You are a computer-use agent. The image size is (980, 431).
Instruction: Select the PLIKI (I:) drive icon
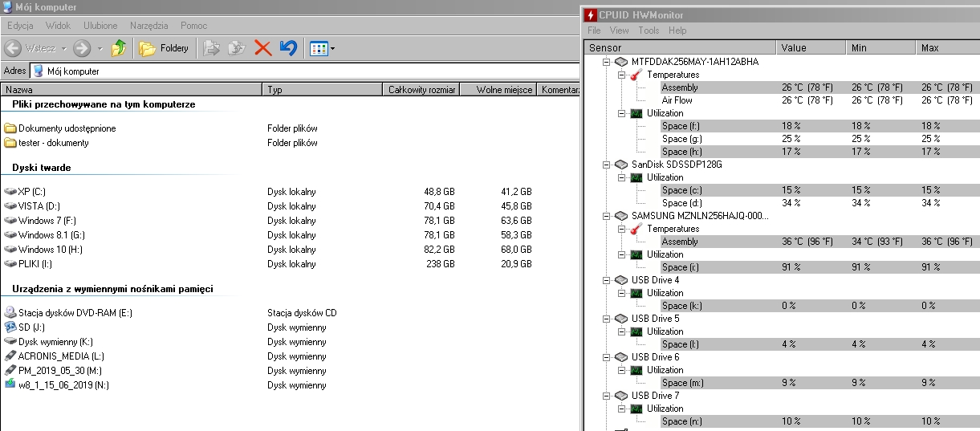coord(10,264)
